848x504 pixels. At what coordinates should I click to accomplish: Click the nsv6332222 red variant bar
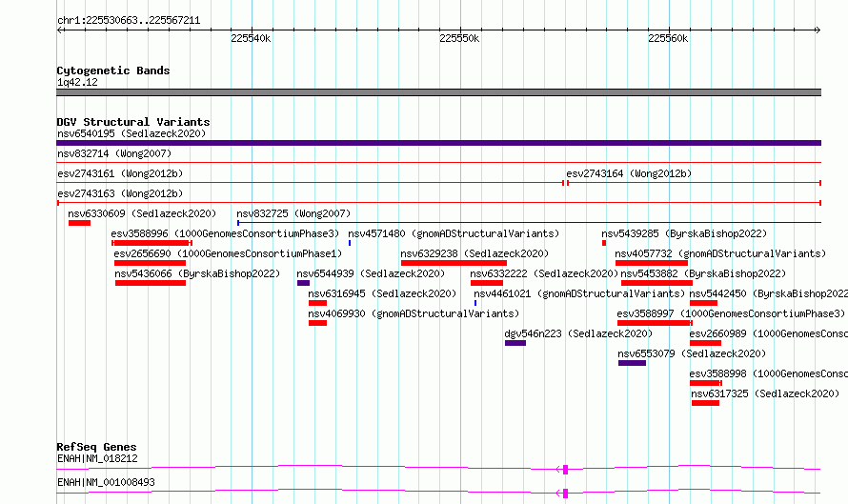coord(487,283)
